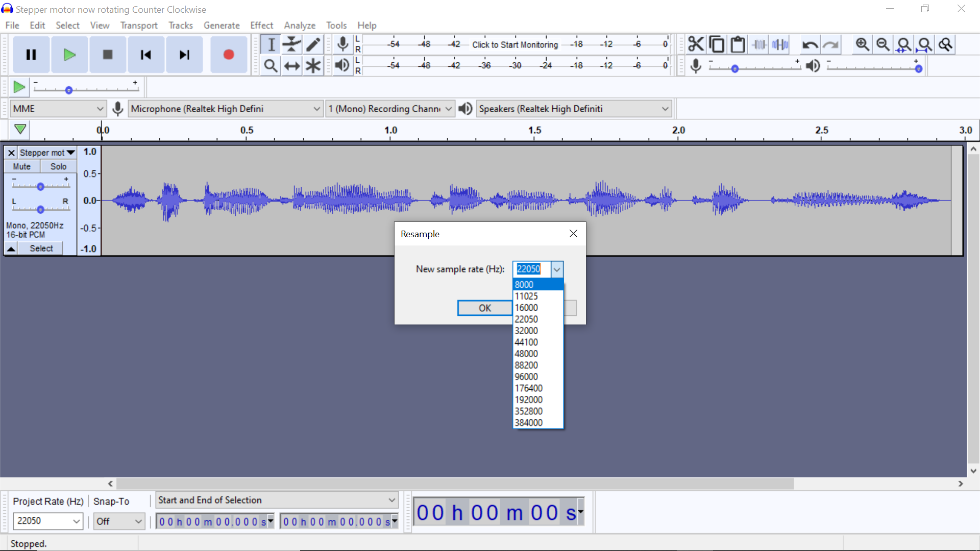Image resolution: width=980 pixels, height=551 pixels.
Task: Toggle Snap-To Off setting
Action: 119,521
